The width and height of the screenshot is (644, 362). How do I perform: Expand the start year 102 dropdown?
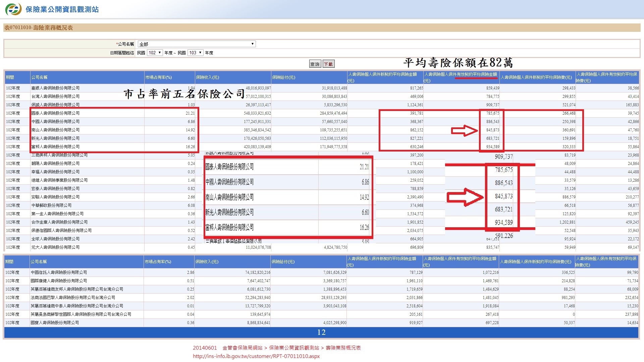155,53
